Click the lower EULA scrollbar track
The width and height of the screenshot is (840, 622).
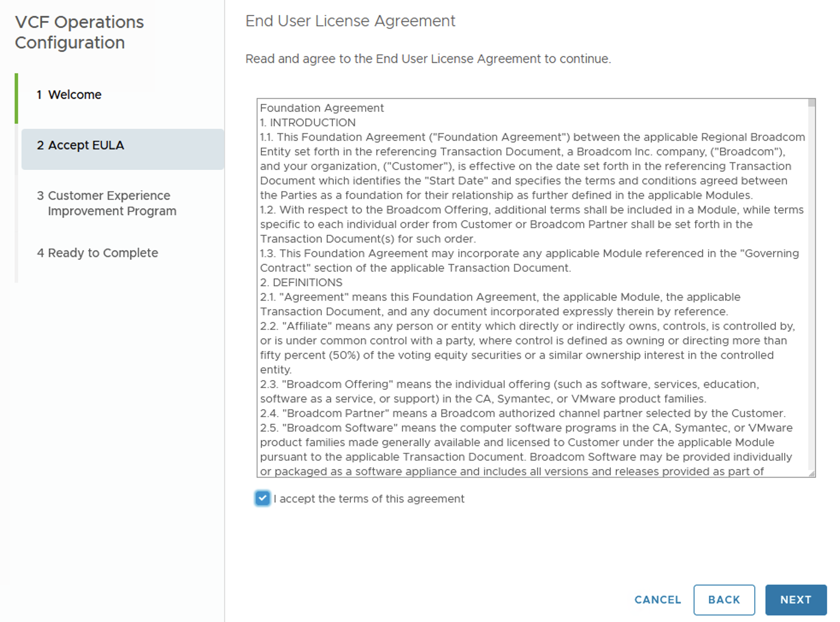(x=811, y=364)
